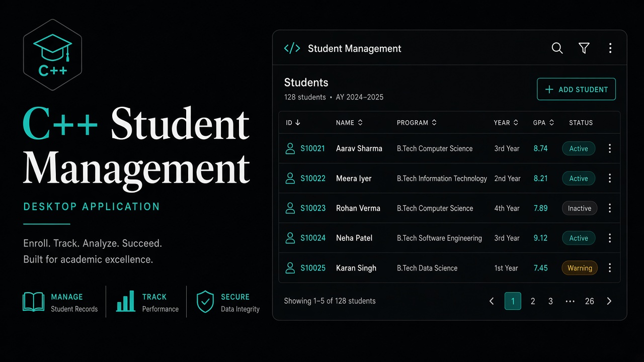Click GPA value 8.21

tap(540, 178)
